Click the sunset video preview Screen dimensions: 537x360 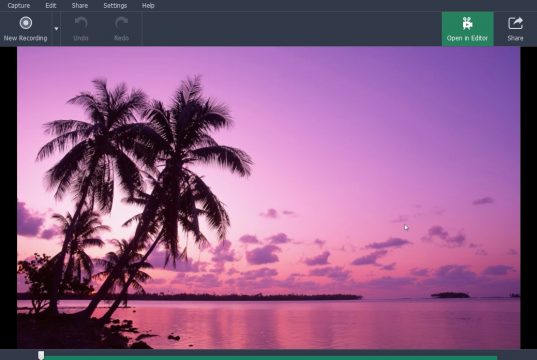(268, 198)
